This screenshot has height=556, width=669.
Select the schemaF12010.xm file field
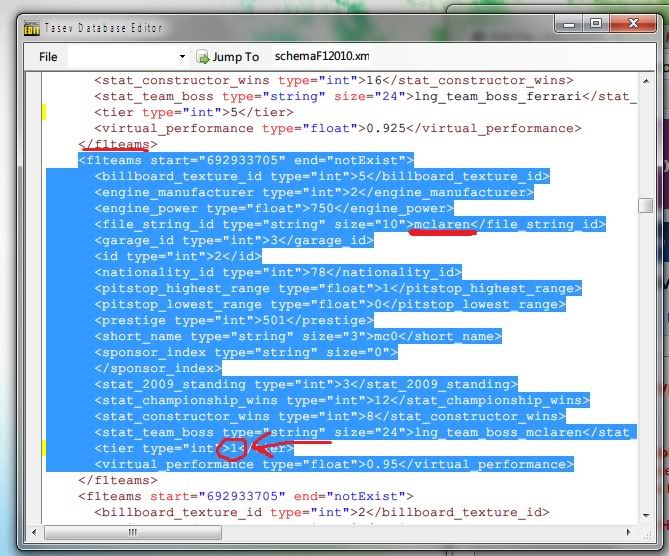tap(322, 56)
